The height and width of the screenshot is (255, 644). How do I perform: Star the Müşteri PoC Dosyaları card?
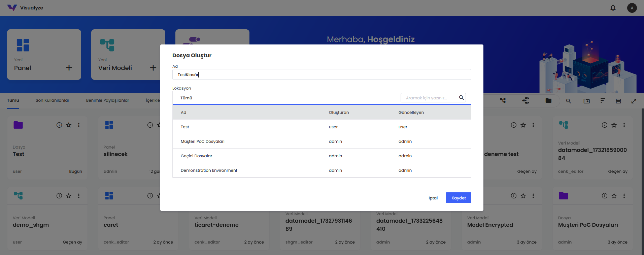(614, 196)
